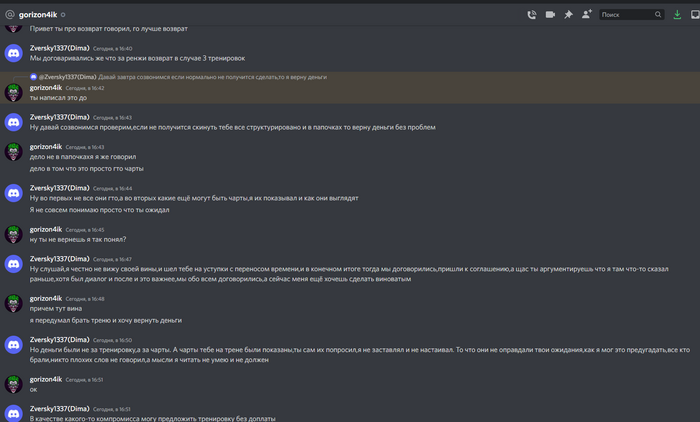Click the green download icon
This screenshot has height=422, width=700.
point(678,15)
